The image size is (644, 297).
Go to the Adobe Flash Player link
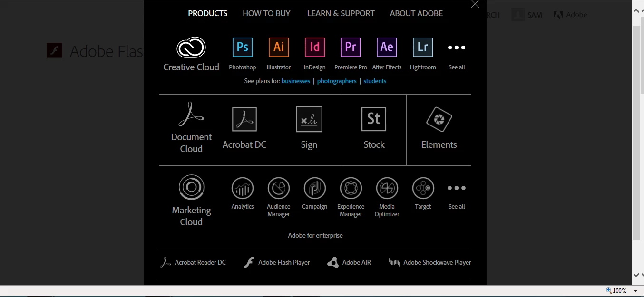[277, 262]
